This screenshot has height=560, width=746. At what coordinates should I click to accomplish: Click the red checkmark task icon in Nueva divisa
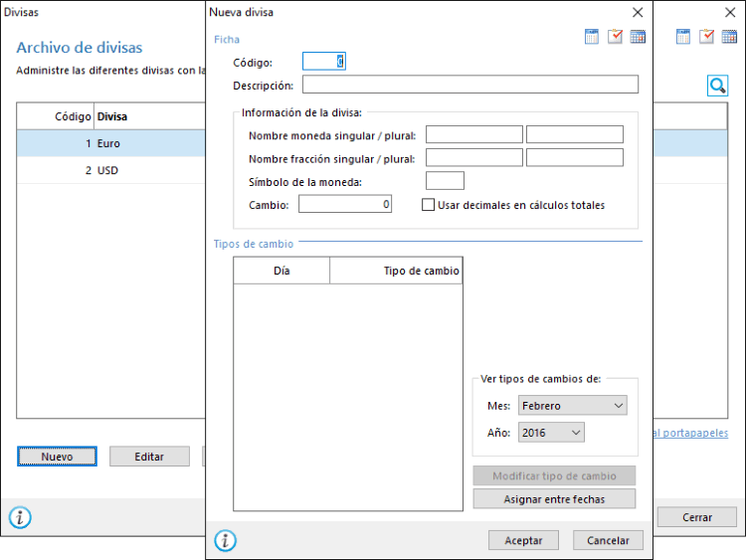tap(615, 37)
